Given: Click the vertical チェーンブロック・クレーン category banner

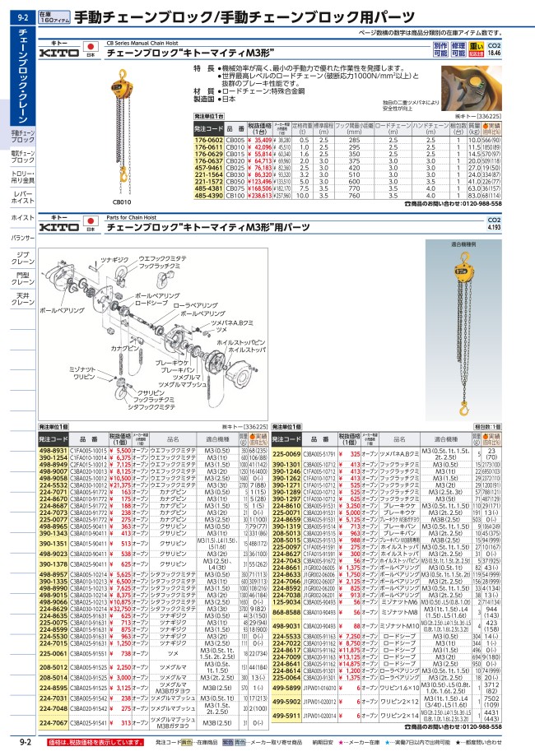Looking at the screenshot, I should [23, 75].
